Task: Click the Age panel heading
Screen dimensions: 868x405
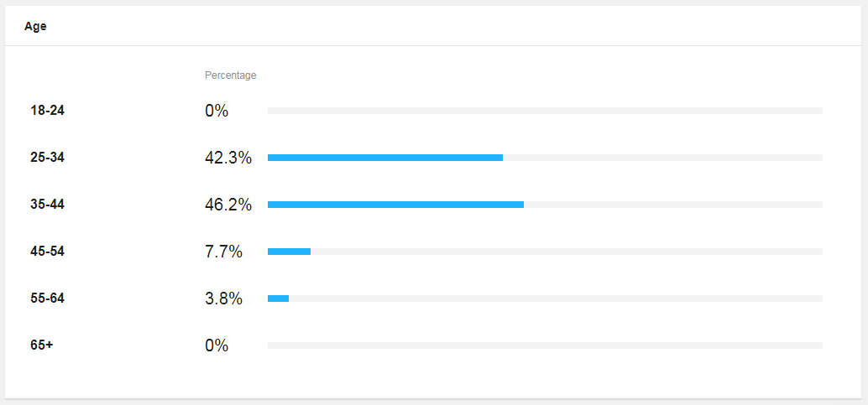Action: [x=35, y=27]
